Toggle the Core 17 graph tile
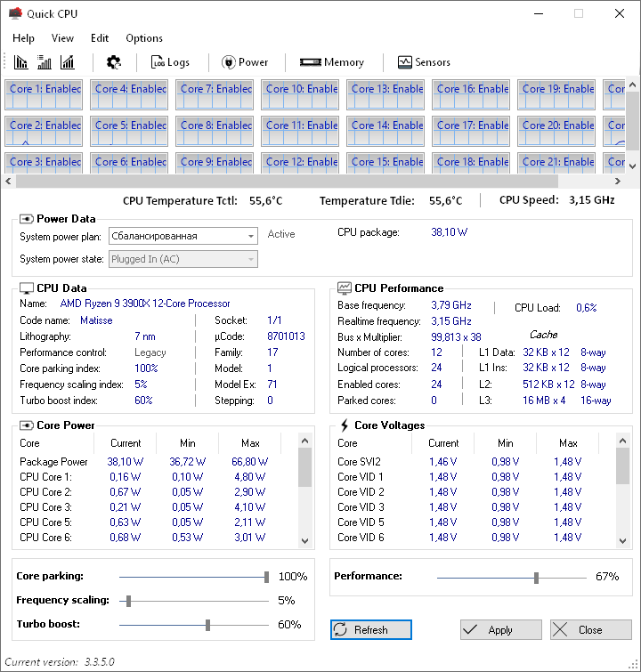 [471, 131]
